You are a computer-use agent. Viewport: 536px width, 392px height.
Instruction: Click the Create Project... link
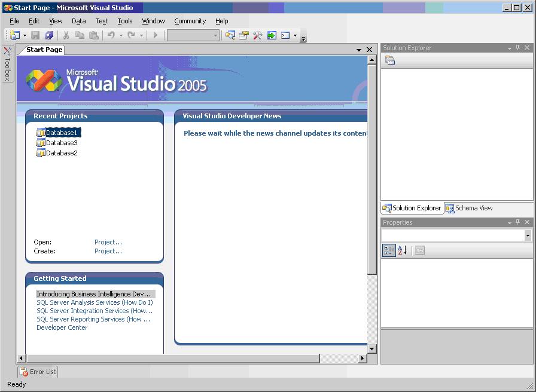click(x=108, y=251)
